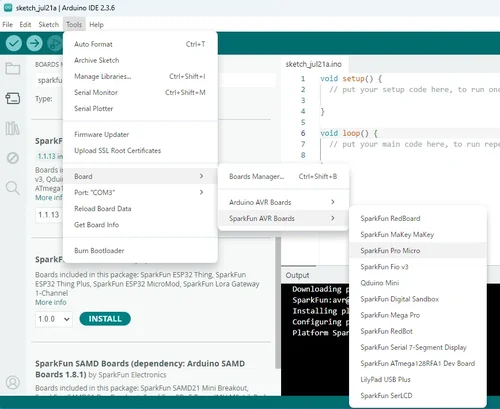The height and width of the screenshot is (409, 500).
Task: Open the 1.0.0 version dropdown
Action: point(54,319)
